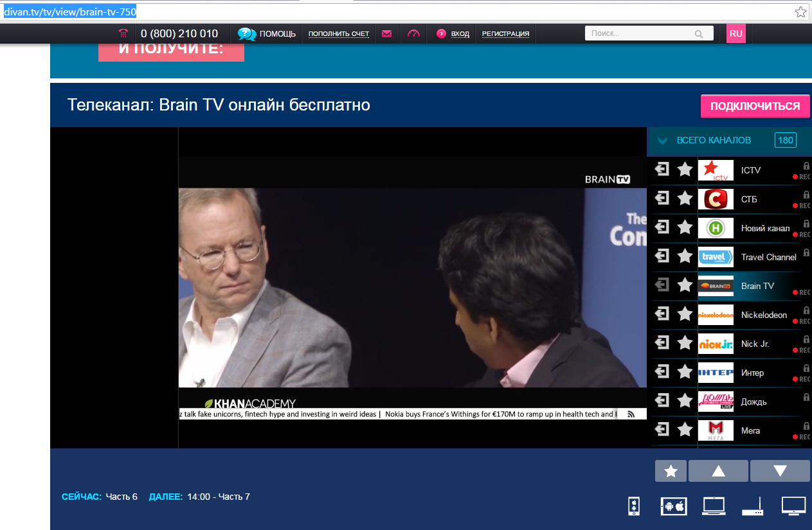Click the laptop device icon
Screen dimensions: 812x530
click(714, 506)
